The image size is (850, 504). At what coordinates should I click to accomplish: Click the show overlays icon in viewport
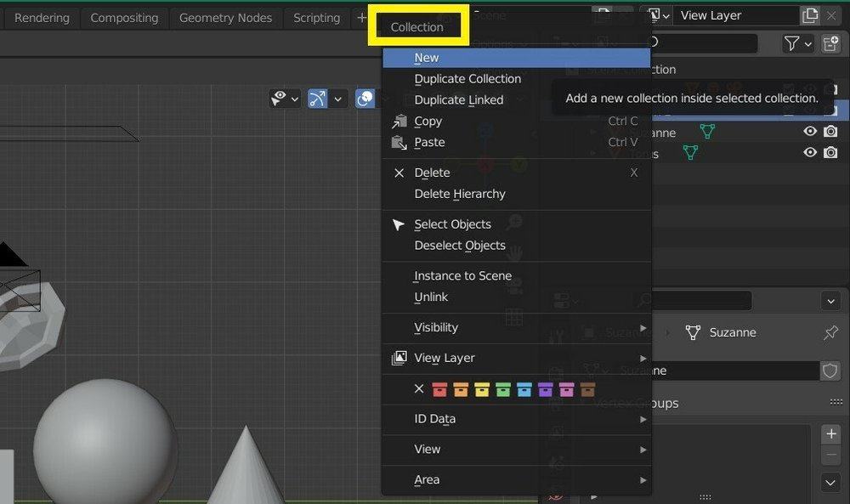coord(365,99)
